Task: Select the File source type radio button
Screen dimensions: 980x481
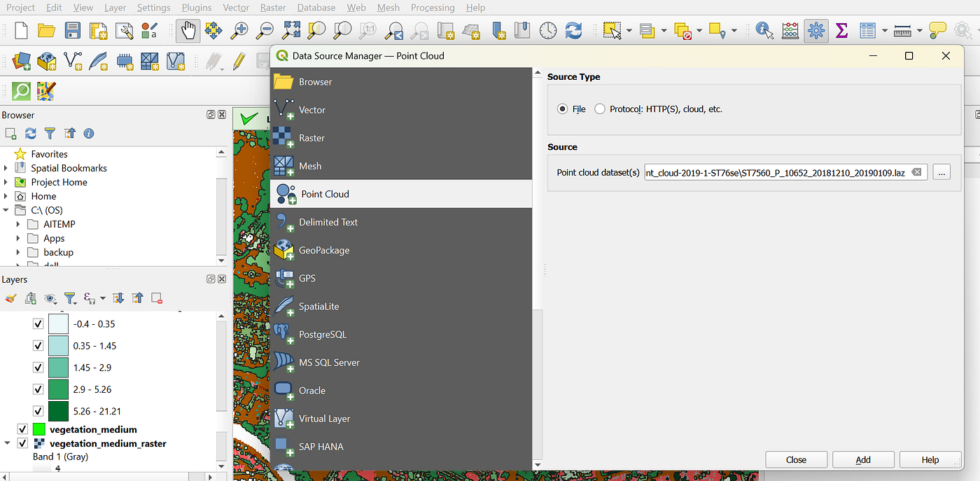Action: [562, 109]
